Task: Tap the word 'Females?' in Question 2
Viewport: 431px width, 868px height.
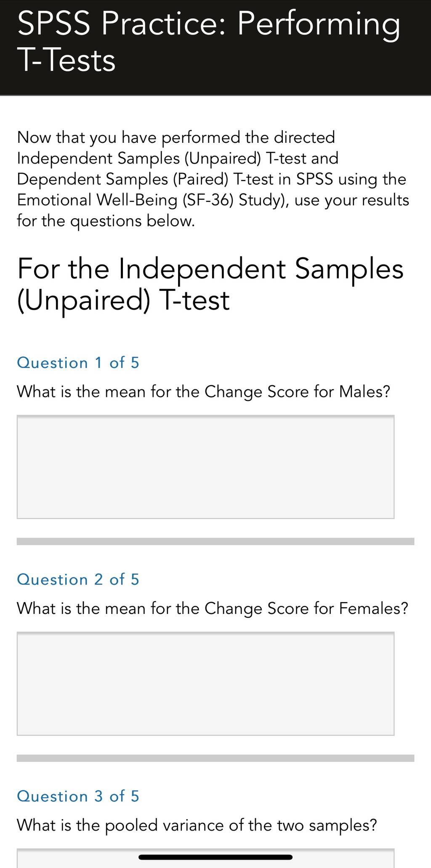Action: tap(374, 608)
